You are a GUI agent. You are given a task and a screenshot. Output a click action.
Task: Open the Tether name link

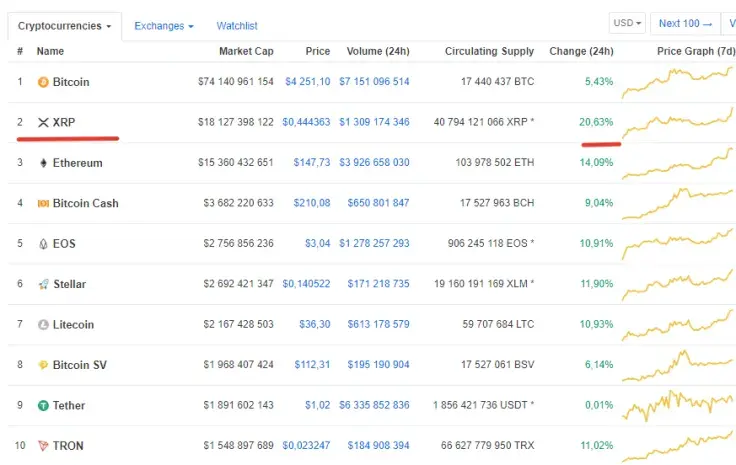[69, 405]
